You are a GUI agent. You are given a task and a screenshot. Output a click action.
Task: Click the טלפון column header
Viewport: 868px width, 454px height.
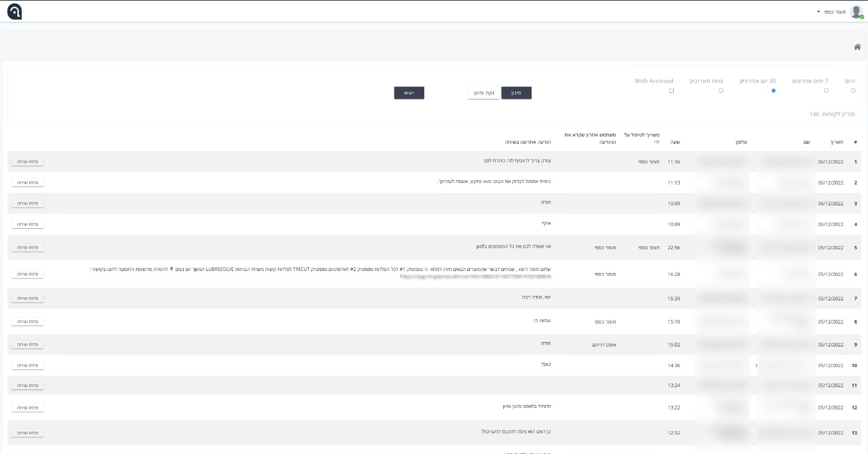click(741, 142)
